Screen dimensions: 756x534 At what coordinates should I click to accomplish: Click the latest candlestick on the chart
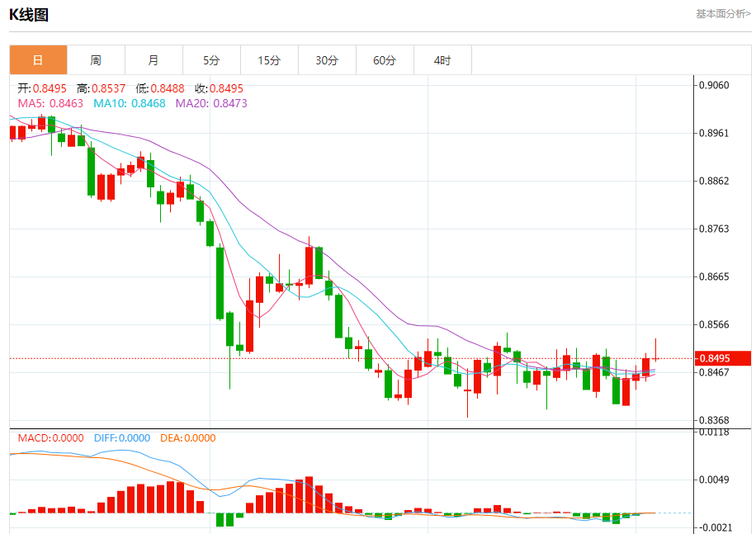click(x=655, y=358)
